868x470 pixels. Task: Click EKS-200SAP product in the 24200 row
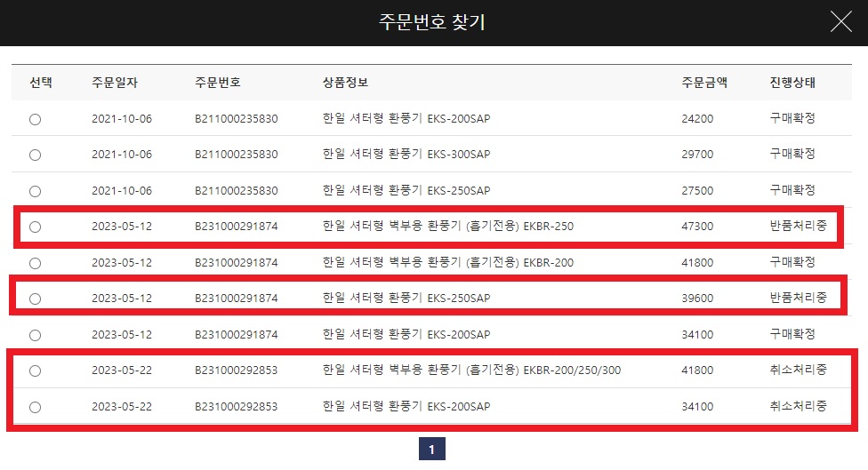point(406,118)
